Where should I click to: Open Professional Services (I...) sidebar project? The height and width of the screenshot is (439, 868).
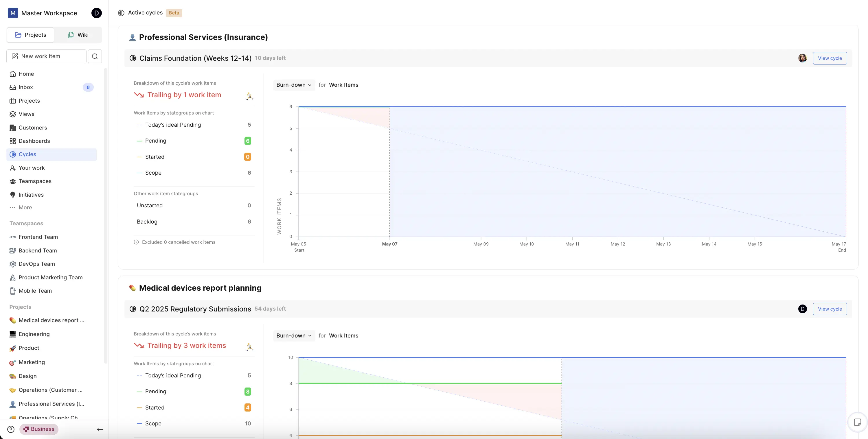pos(52,404)
